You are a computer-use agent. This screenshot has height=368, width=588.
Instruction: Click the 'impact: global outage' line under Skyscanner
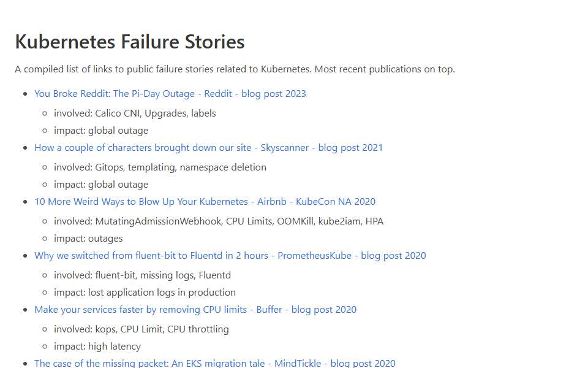pos(101,185)
